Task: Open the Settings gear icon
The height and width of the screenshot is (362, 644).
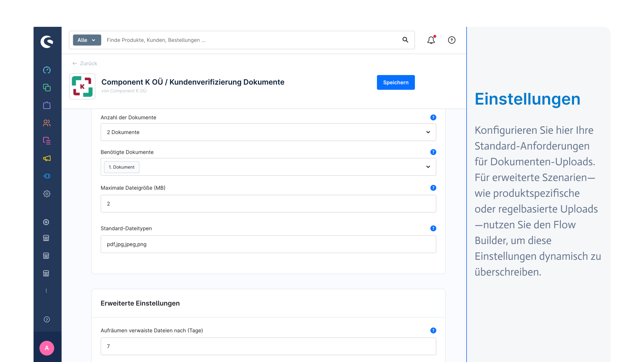Action: tap(47, 194)
